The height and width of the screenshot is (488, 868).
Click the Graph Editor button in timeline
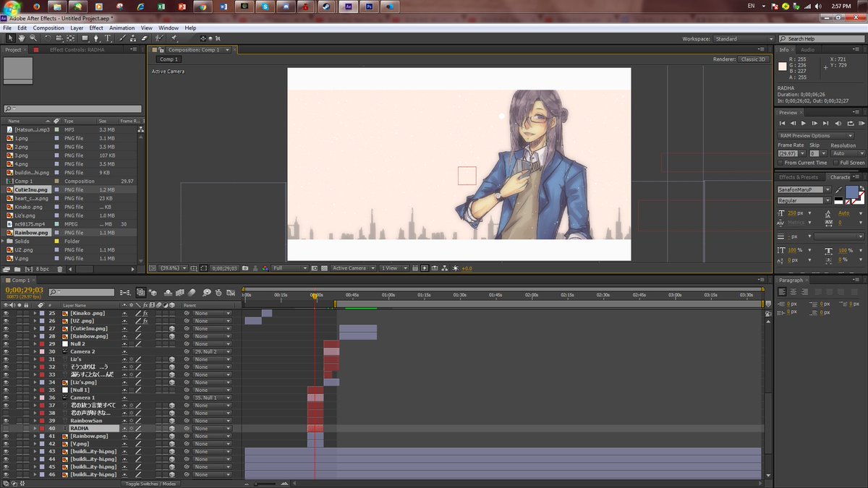pos(229,293)
